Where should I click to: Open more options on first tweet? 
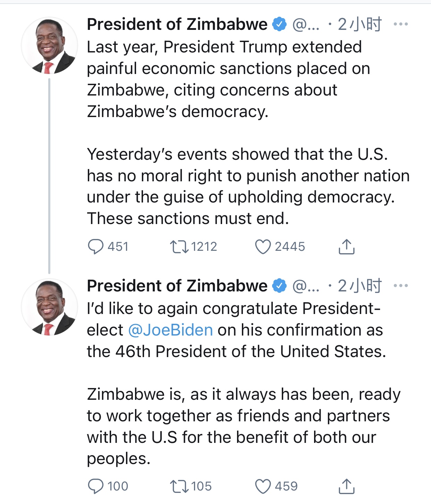pos(400,24)
